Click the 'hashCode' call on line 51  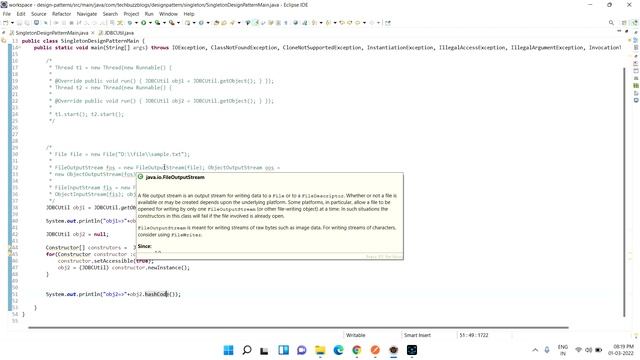[156, 294]
